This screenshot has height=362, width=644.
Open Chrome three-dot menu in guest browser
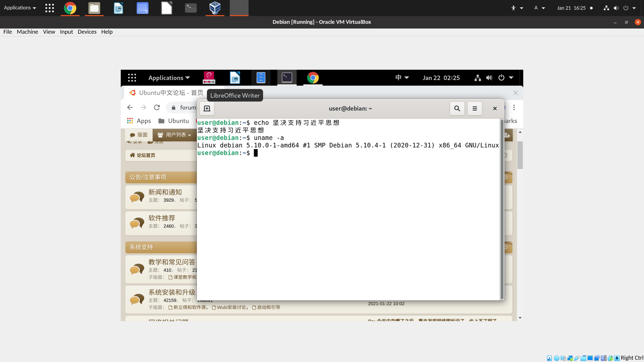click(x=514, y=107)
